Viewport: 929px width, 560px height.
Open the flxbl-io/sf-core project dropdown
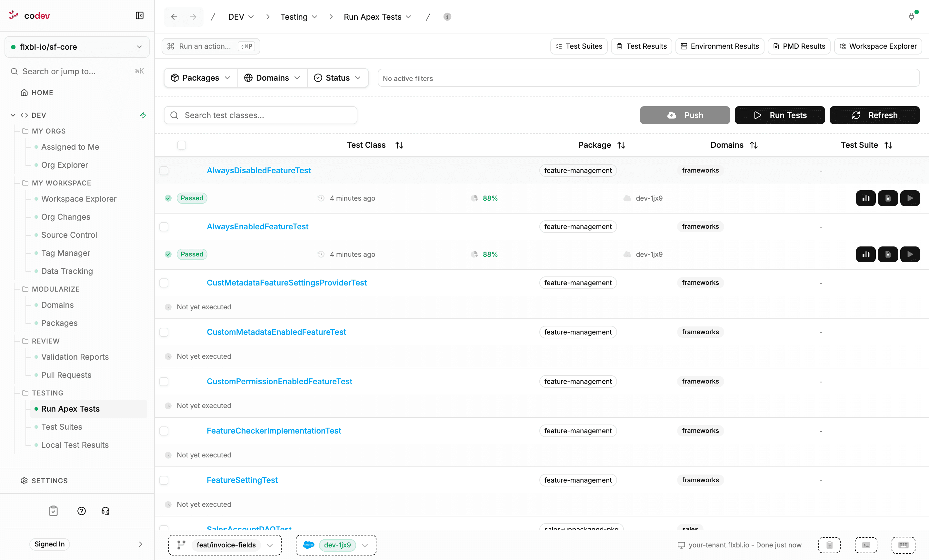77,47
